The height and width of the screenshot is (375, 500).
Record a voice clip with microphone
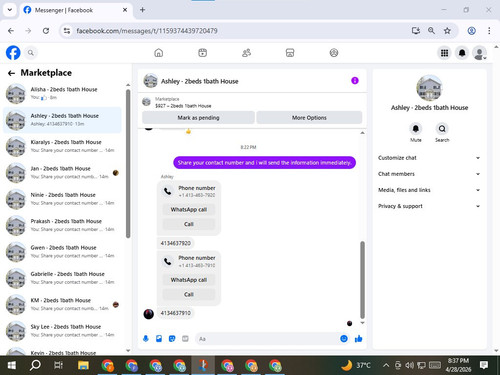click(146, 339)
